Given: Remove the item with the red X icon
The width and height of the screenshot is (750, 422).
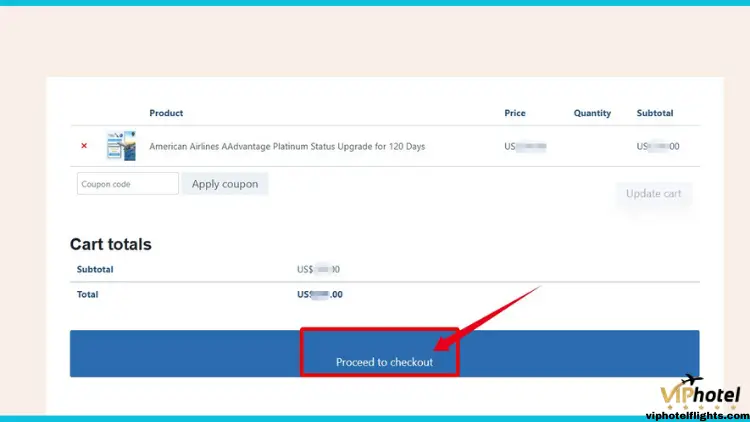Looking at the screenshot, I should point(84,145).
